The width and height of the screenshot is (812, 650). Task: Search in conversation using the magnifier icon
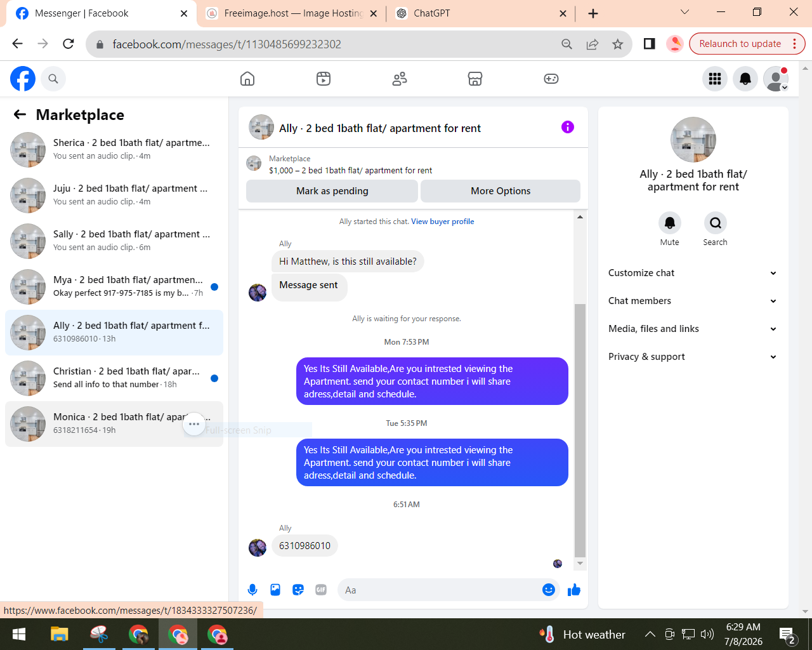(x=716, y=223)
